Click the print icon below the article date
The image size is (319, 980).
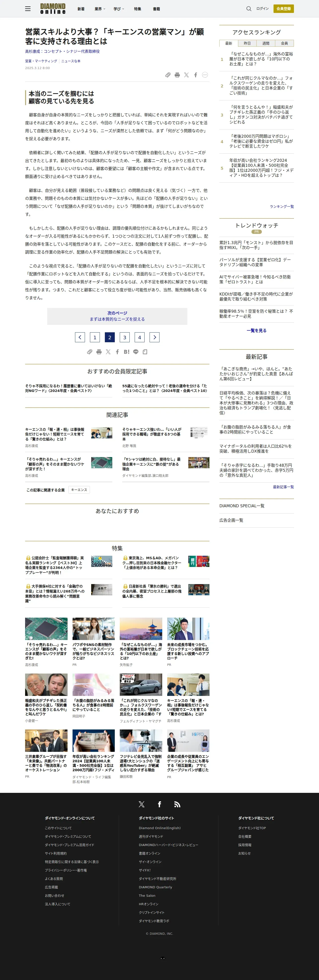pyautogui.click(x=177, y=75)
